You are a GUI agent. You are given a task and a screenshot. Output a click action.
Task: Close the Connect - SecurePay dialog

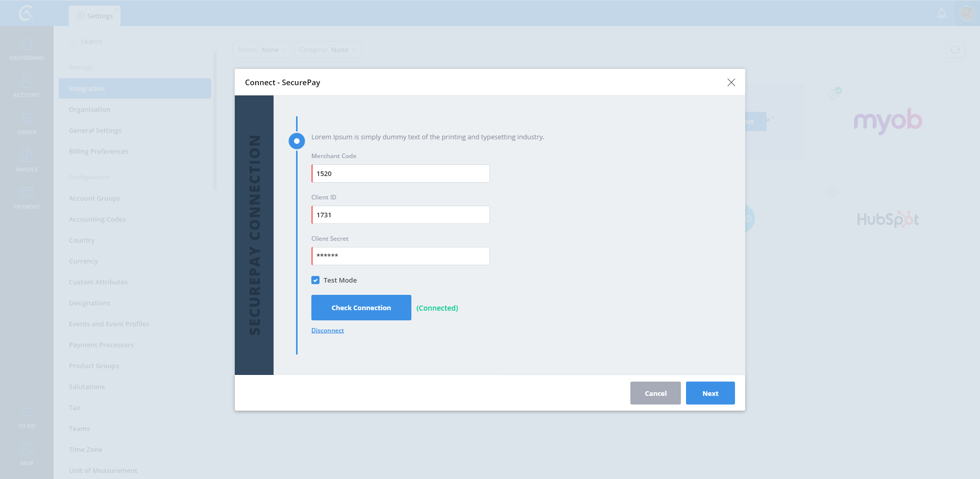point(731,83)
